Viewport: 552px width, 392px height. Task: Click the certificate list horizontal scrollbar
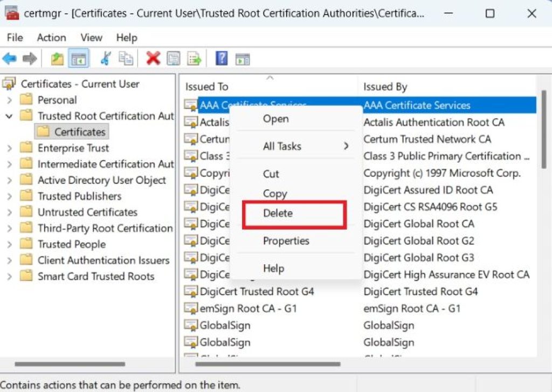click(267, 364)
